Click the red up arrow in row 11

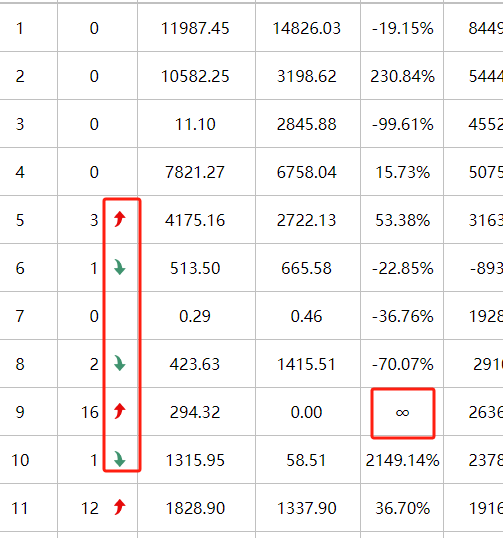(x=119, y=507)
